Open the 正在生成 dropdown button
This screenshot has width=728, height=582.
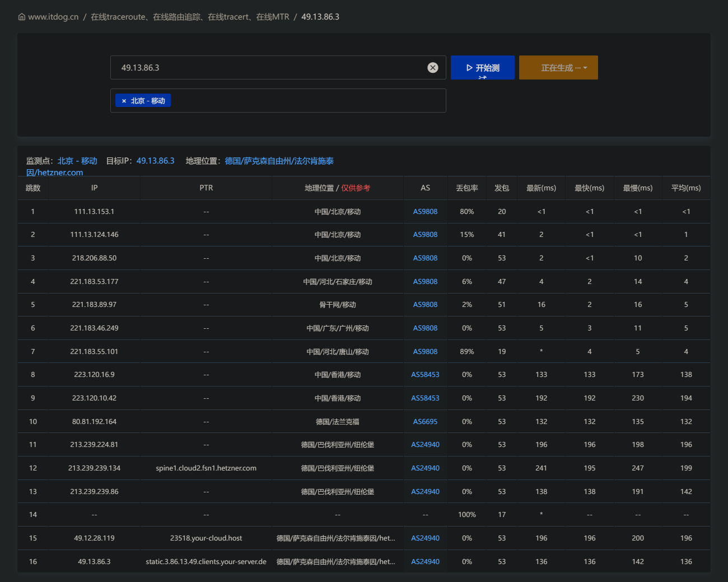558,68
